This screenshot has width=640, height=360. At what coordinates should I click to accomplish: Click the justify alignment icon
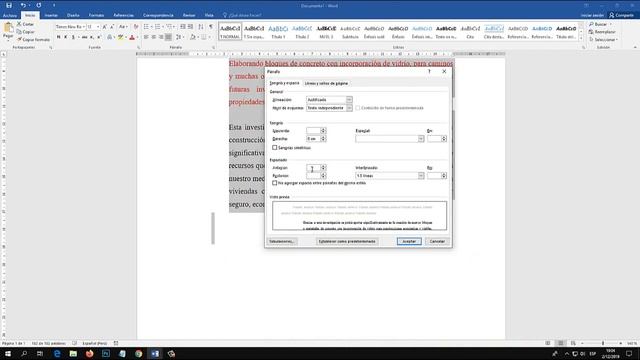click(x=168, y=37)
